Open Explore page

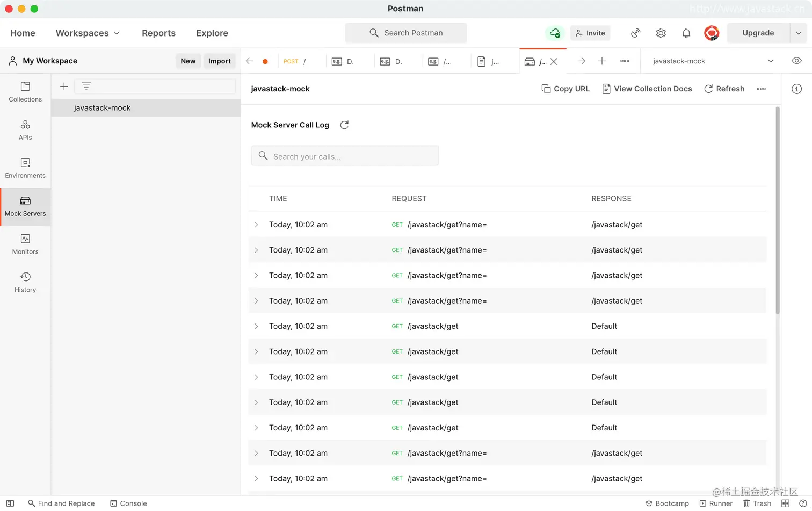[x=212, y=33]
